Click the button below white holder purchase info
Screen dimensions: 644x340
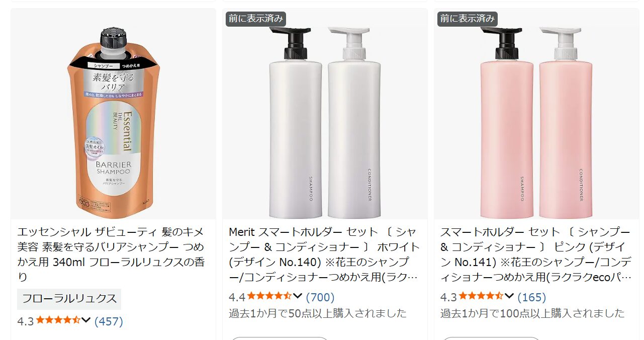pos(280,338)
